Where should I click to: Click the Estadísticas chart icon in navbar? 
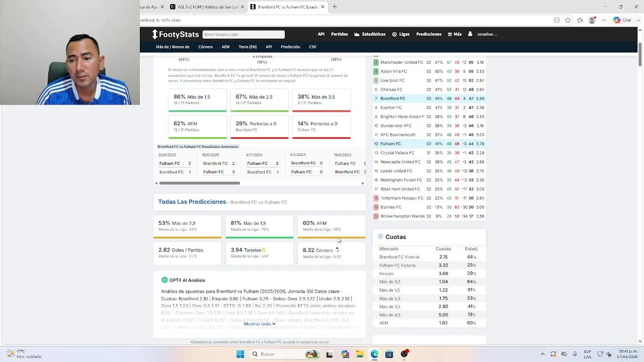coord(357,34)
